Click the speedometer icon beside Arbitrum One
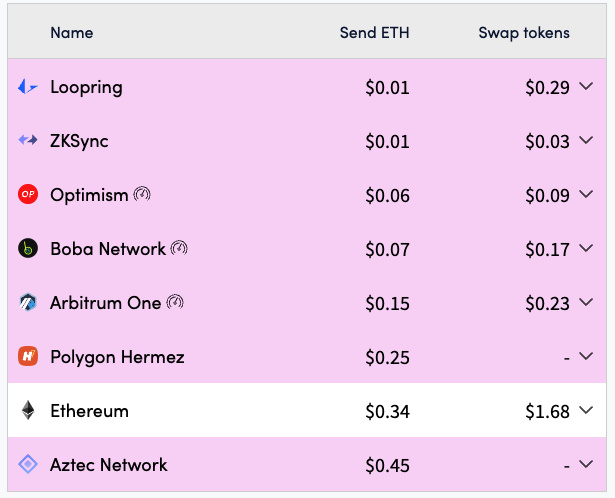This screenshot has width=615, height=498. pyautogui.click(x=175, y=302)
